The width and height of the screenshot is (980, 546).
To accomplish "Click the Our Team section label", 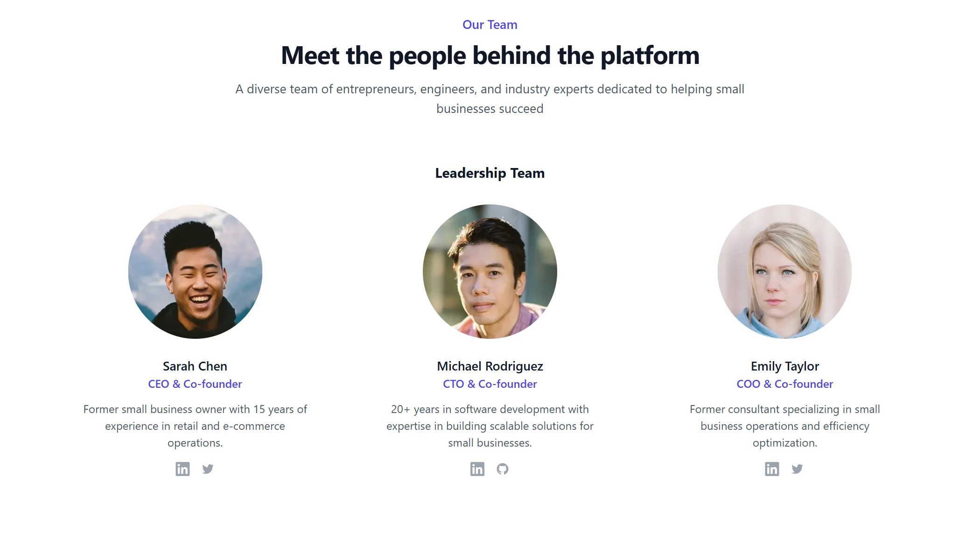I will (490, 25).
